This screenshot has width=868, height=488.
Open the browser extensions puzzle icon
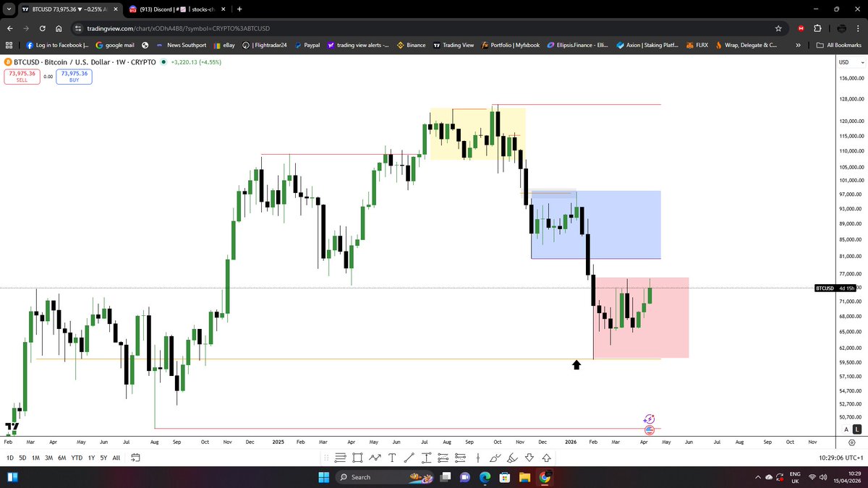pyautogui.click(x=817, y=28)
